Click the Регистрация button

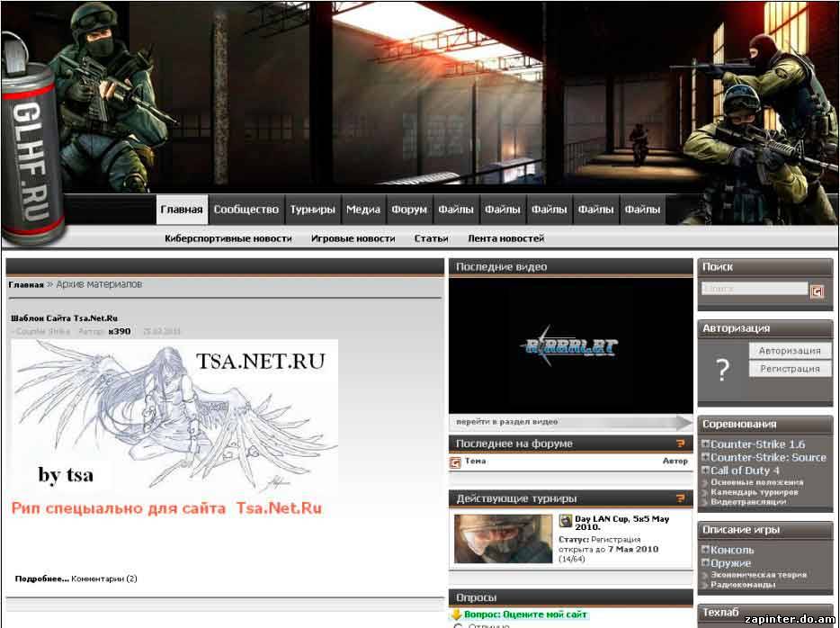[790, 369]
